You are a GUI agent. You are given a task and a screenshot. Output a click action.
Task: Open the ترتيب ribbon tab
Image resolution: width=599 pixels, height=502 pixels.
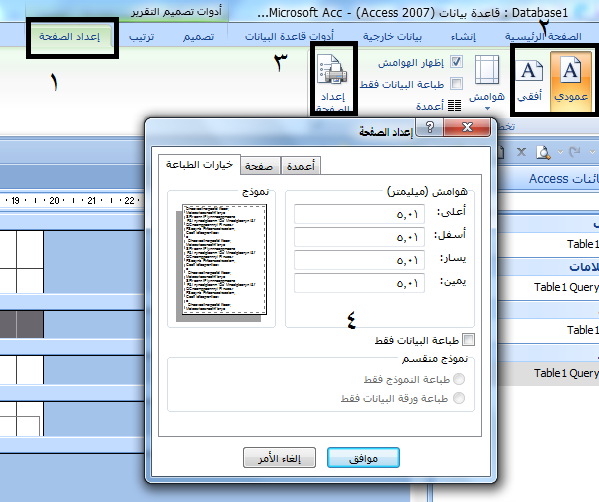tap(141, 37)
